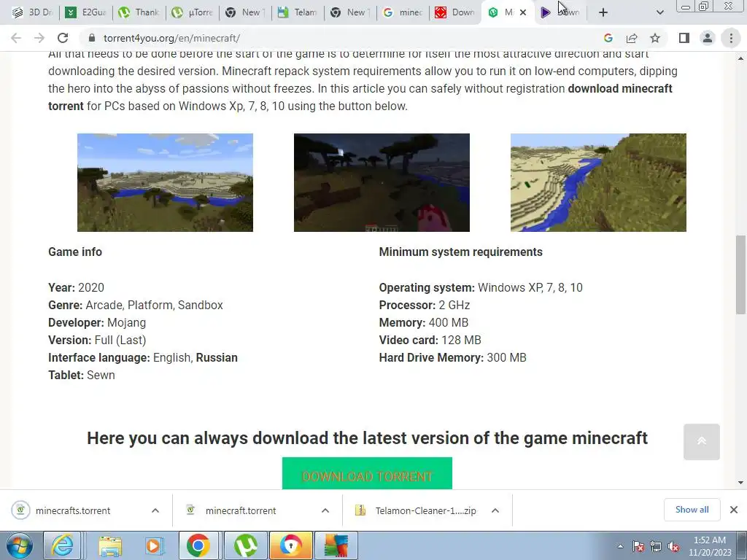This screenshot has height=560, width=747.
Task: Click the muted volume tray icon
Action: [673, 546]
